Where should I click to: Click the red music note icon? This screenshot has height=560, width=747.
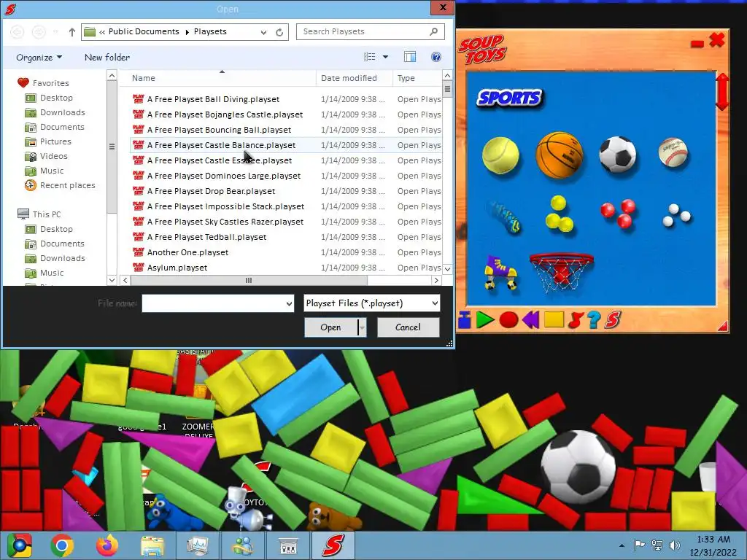point(576,320)
